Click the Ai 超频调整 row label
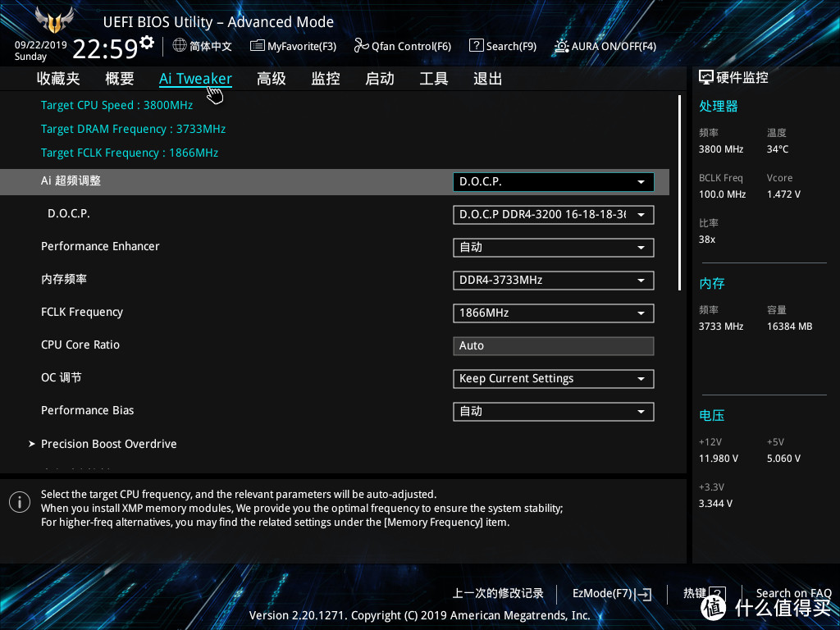This screenshot has width=840, height=630. click(x=71, y=180)
